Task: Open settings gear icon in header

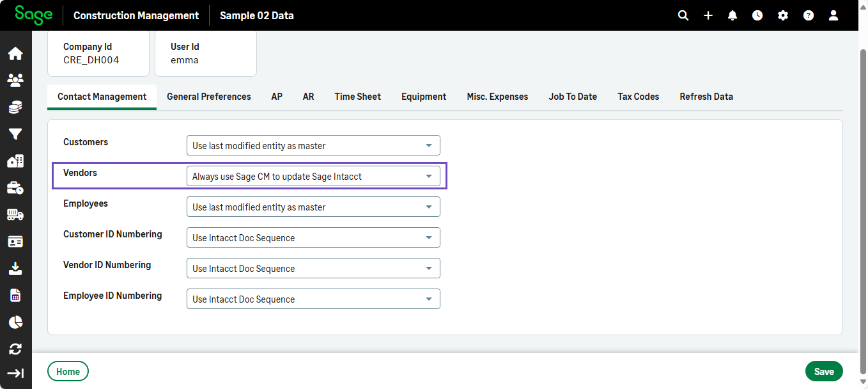Action: [783, 15]
